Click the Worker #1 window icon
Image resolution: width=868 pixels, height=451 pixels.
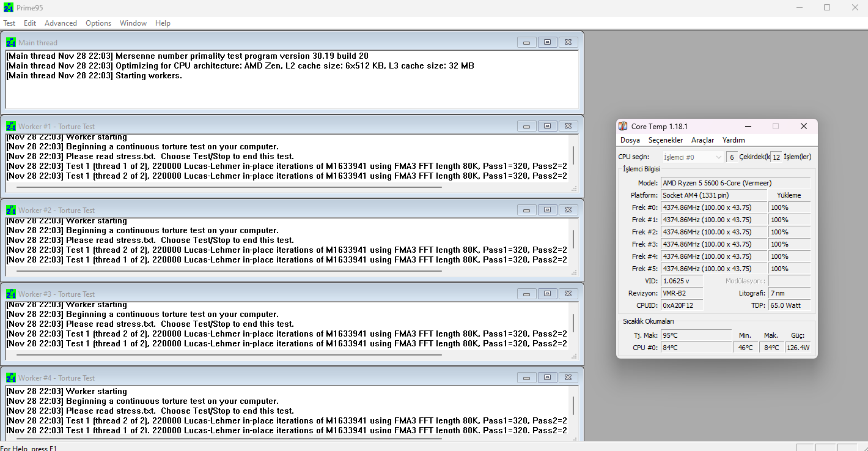tap(11, 126)
